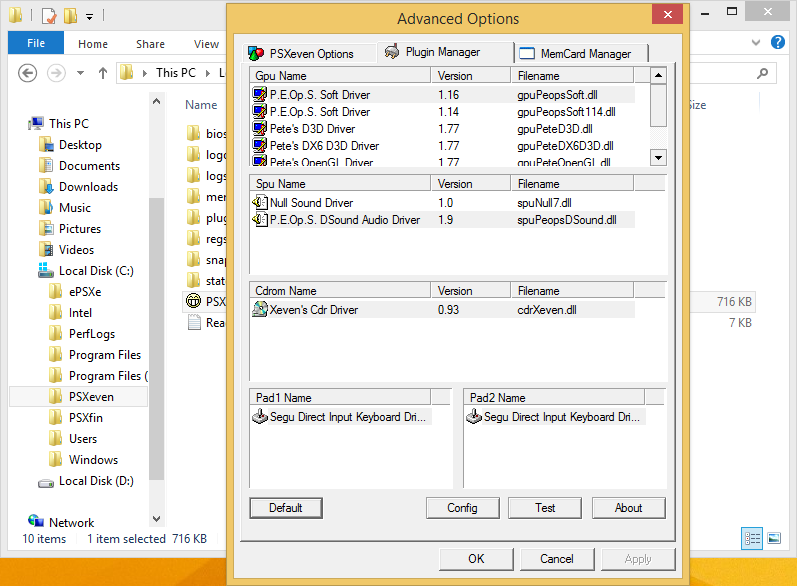797x586 pixels.
Task: Open plugin Config
Action: tap(463, 508)
